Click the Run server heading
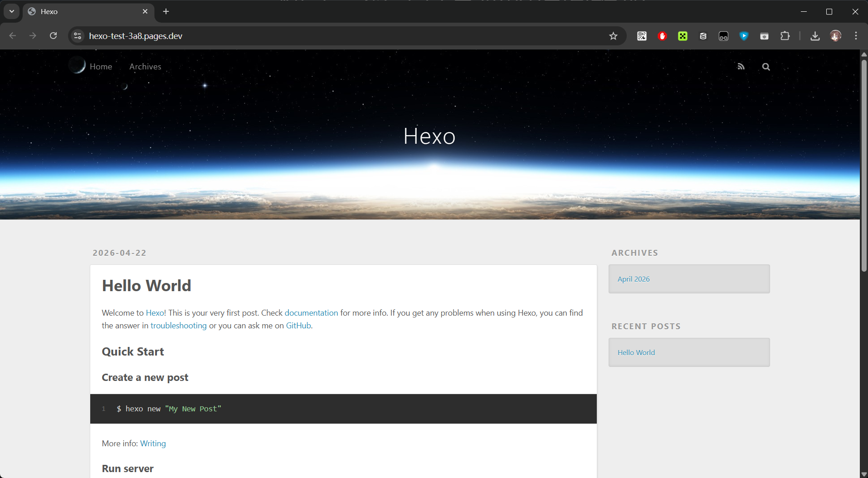This screenshot has height=478, width=868. coord(128,469)
